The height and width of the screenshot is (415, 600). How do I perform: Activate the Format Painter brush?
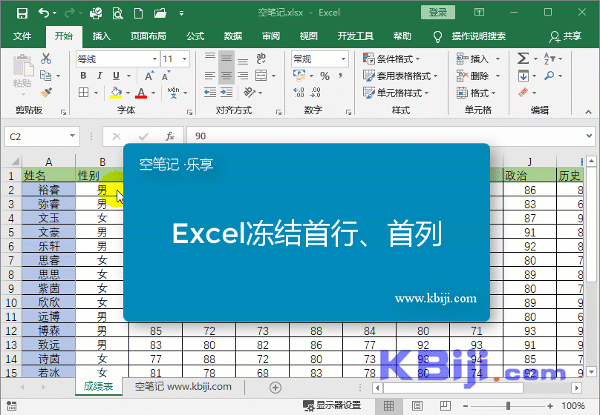(x=46, y=92)
